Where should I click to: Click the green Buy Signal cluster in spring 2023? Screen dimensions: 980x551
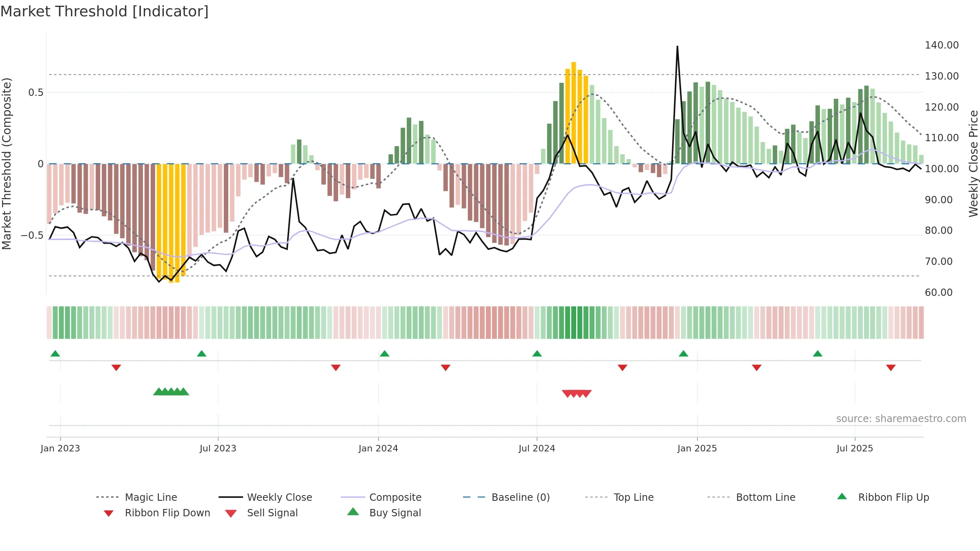pyautogui.click(x=171, y=391)
